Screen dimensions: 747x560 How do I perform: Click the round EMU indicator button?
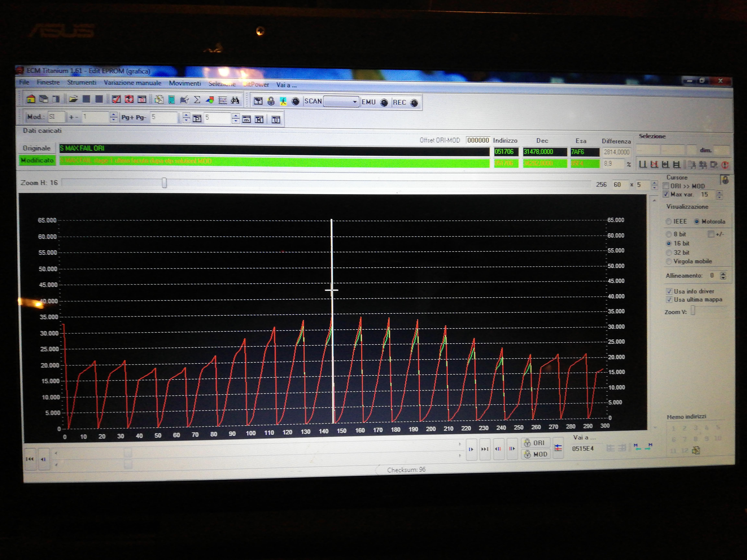point(384,102)
